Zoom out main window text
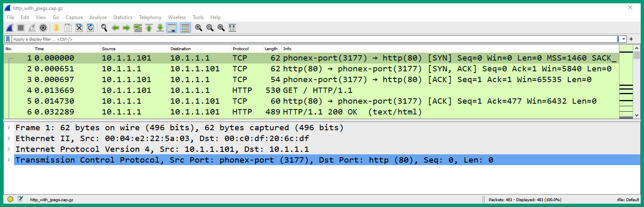Image resolution: width=644 pixels, height=207 pixels. [x=210, y=28]
